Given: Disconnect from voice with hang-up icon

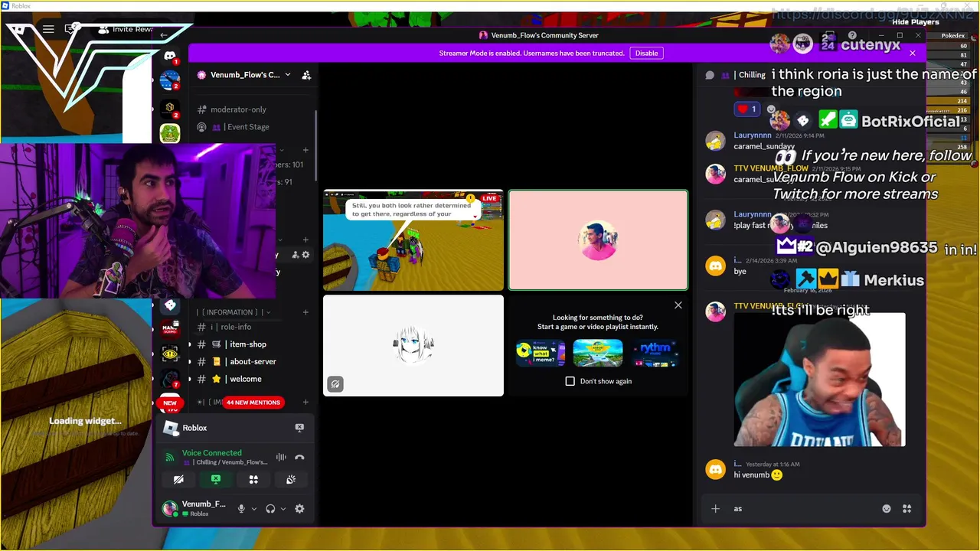Looking at the screenshot, I should click(x=299, y=458).
